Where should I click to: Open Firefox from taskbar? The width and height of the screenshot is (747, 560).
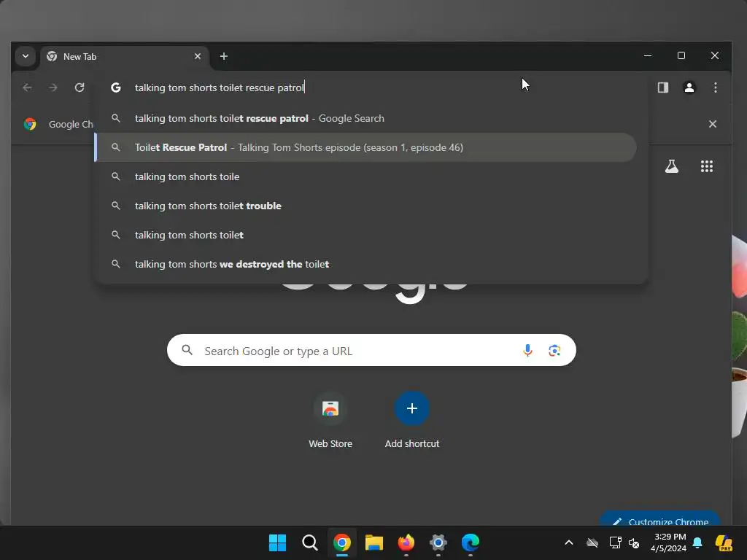(406, 542)
